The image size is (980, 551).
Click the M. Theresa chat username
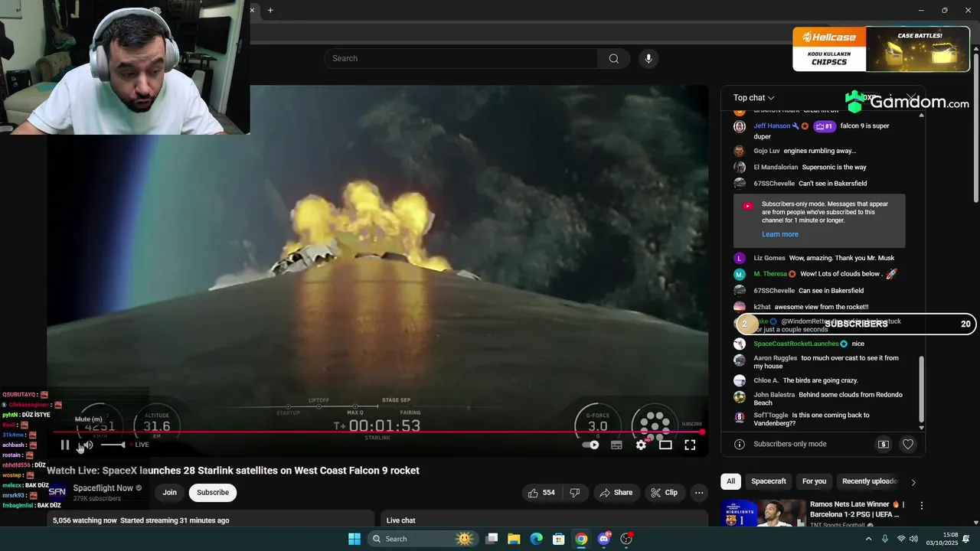click(x=770, y=274)
